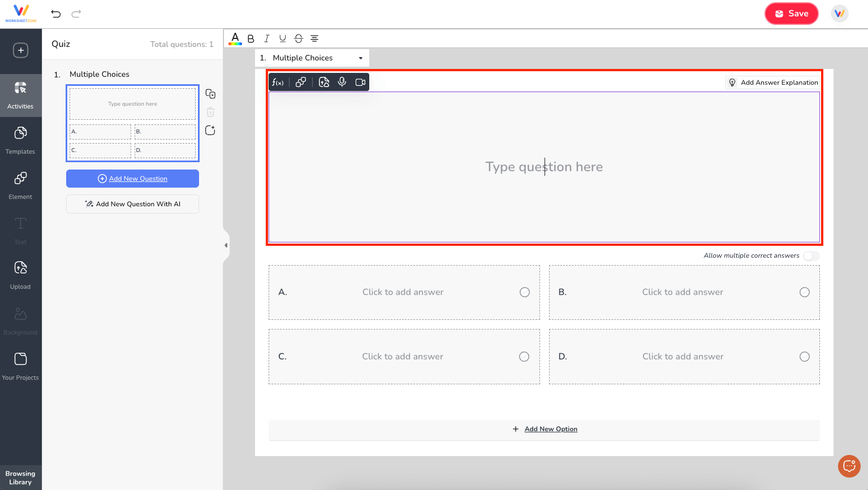Click Add New Option link
The height and width of the screenshot is (490, 868).
pos(551,429)
